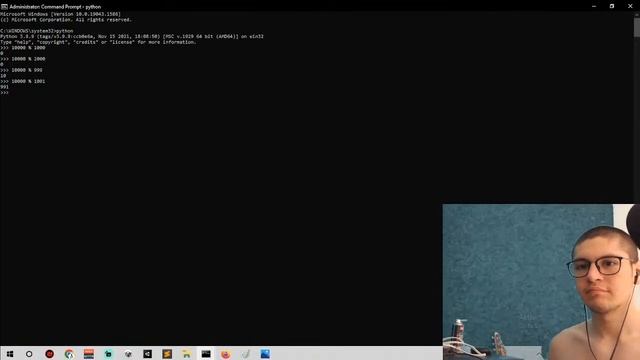
Task: Switch to the Command Prompt taskbar icon
Action: tap(206, 354)
